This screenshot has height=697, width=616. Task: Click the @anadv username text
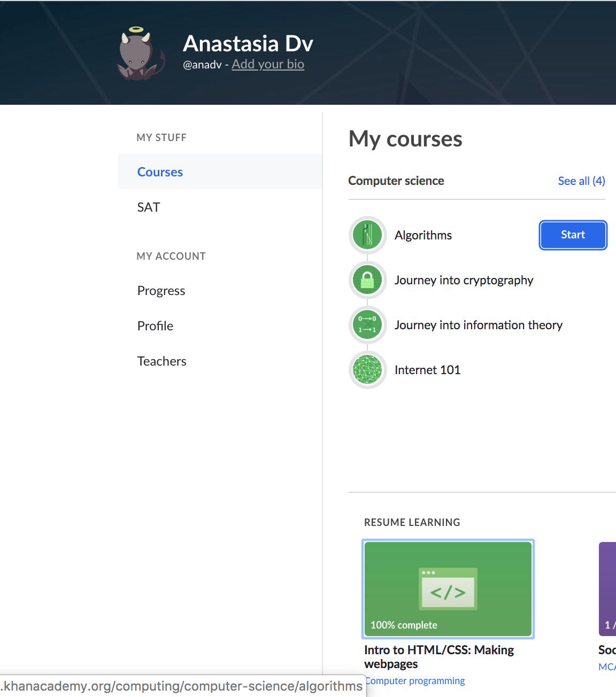tap(202, 65)
